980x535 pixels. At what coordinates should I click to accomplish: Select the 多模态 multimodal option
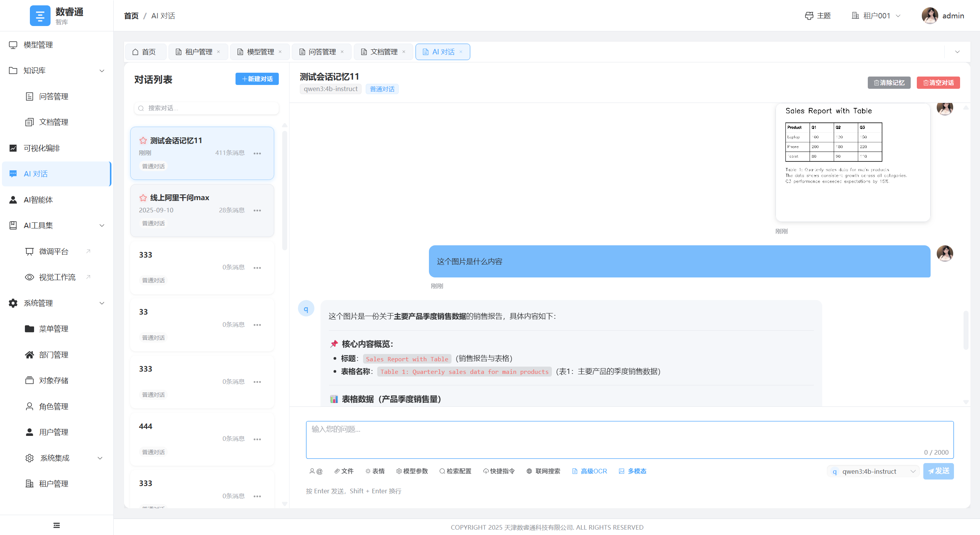pyautogui.click(x=632, y=471)
